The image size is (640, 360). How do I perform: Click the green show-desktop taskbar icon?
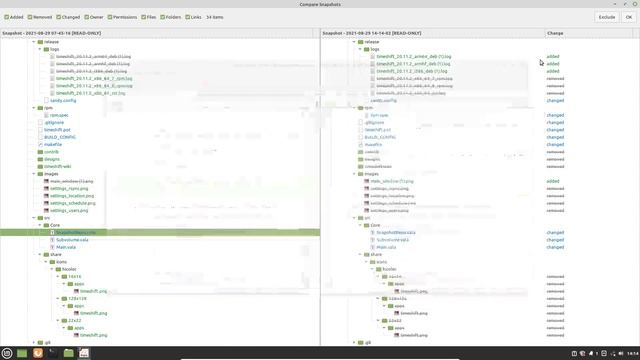tap(22, 353)
